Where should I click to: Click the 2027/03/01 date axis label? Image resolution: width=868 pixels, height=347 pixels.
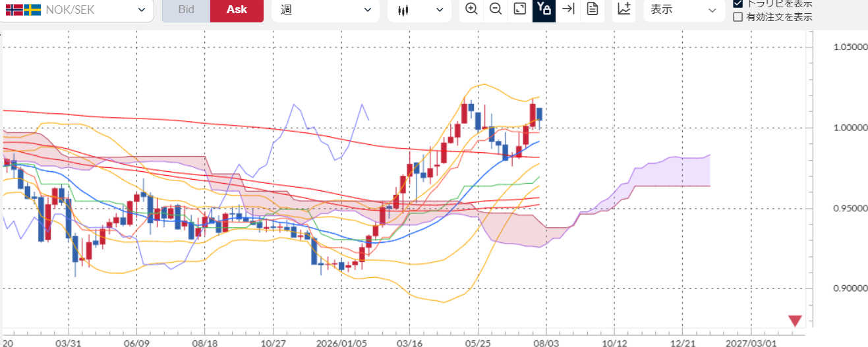pyautogui.click(x=751, y=343)
